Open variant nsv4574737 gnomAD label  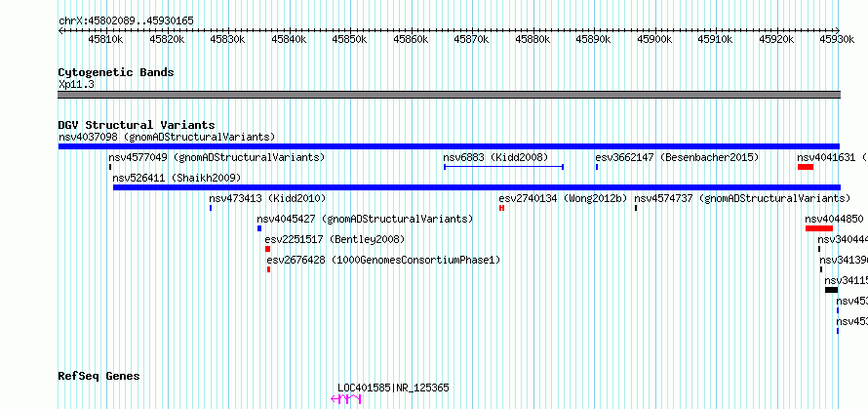pyautogui.click(x=742, y=198)
